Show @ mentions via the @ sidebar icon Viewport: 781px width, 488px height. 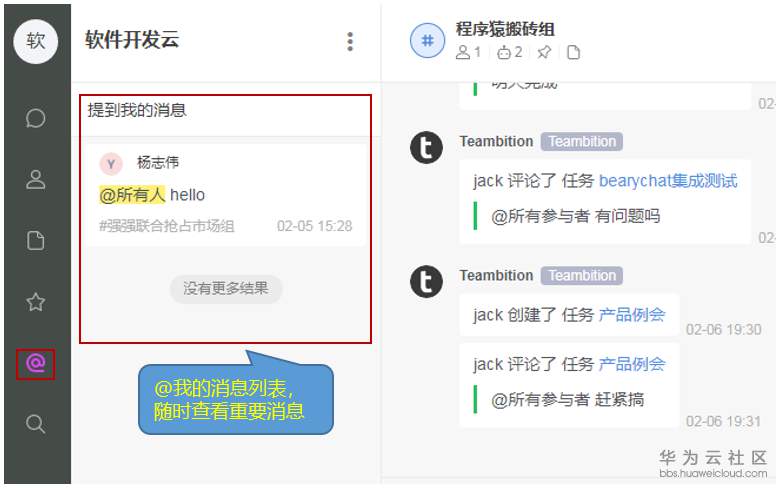click(x=35, y=364)
